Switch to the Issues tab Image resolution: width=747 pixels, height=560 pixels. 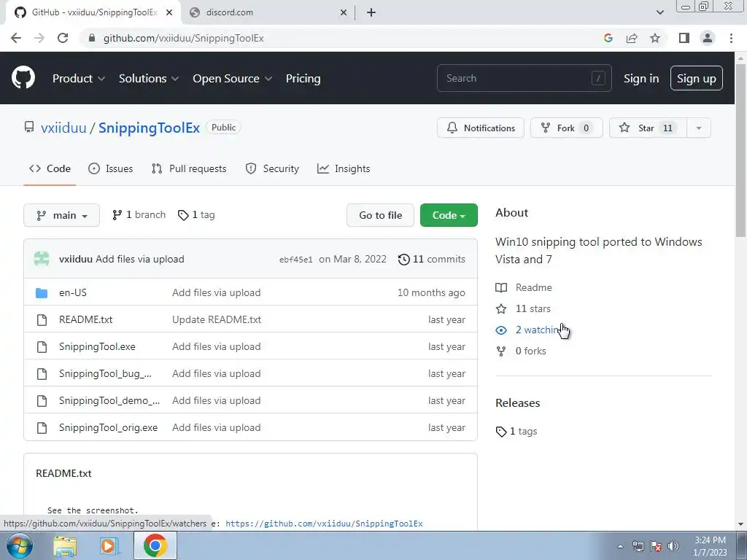tap(111, 168)
